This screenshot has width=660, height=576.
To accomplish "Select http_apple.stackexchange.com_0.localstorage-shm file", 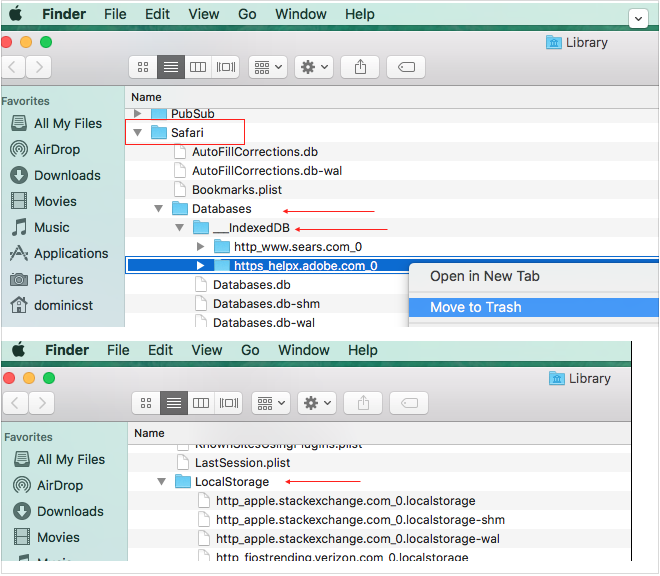I will (x=360, y=520).
